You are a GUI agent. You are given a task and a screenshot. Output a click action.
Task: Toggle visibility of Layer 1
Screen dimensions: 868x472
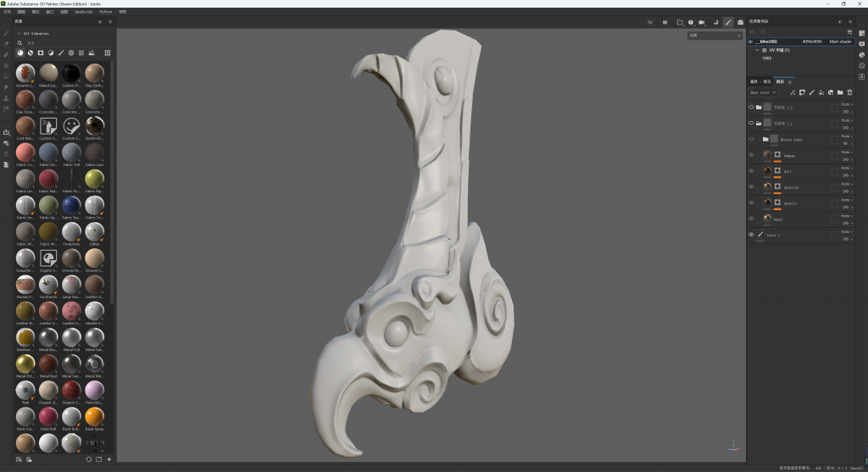[x=751, y=235]
